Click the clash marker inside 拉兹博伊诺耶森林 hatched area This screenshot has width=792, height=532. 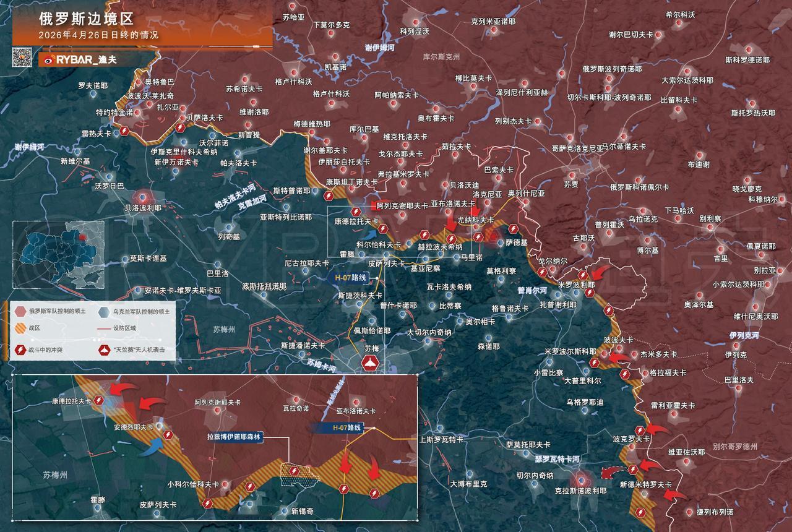294,472
